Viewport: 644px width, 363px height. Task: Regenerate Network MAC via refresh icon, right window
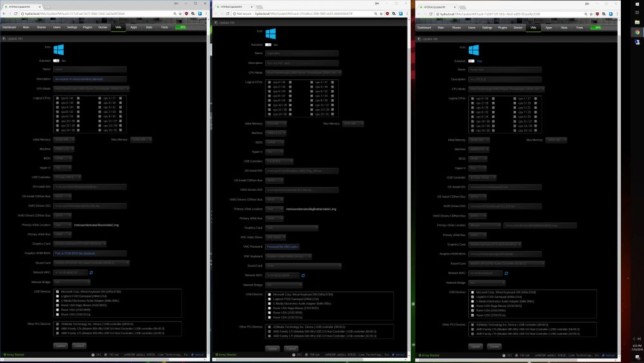click(506, 273)
